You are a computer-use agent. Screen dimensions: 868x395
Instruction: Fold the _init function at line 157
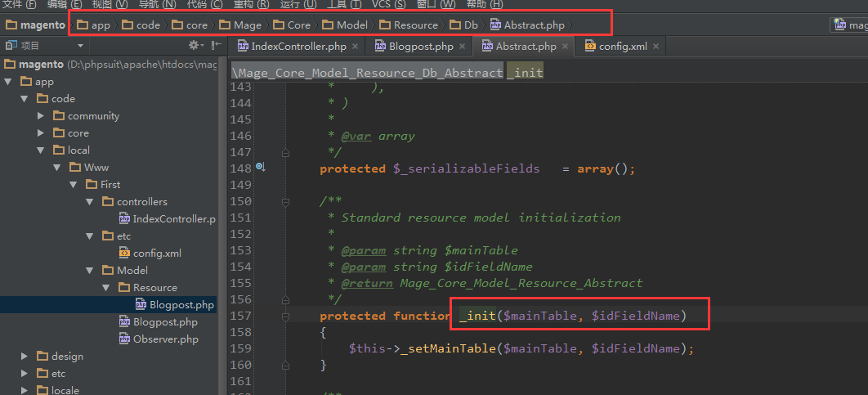tap(285, 316)
